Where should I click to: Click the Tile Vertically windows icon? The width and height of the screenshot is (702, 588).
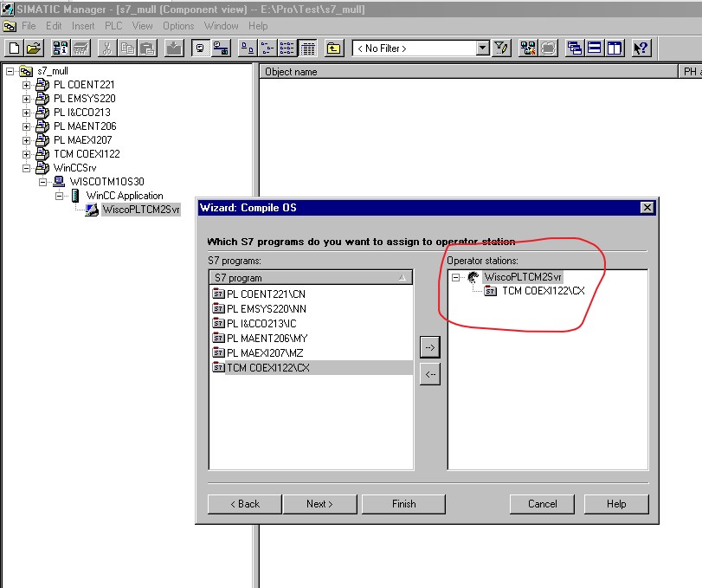(615, 48)
